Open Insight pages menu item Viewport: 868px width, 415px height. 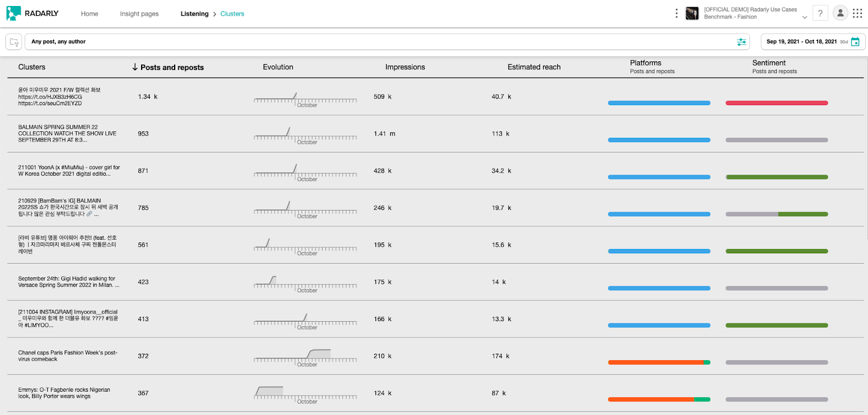[139, 14]
